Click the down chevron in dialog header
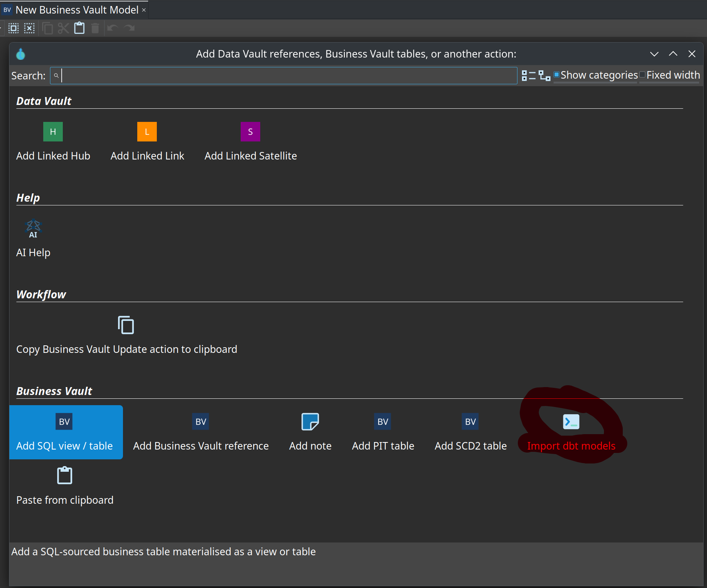This screenshot has width=707, height=588. point(654,54)
